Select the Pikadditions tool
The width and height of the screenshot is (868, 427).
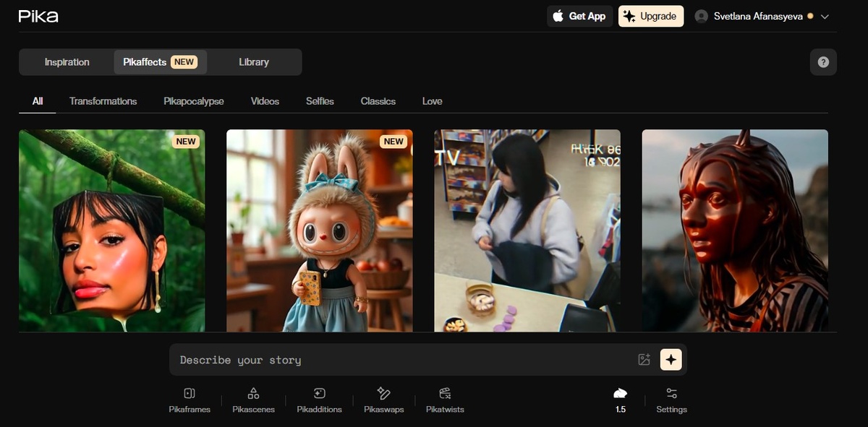point(319,400)
